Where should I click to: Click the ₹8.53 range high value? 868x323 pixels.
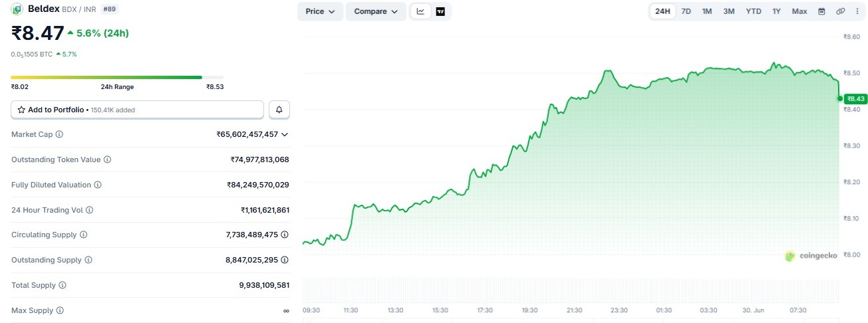coord(215,86)
